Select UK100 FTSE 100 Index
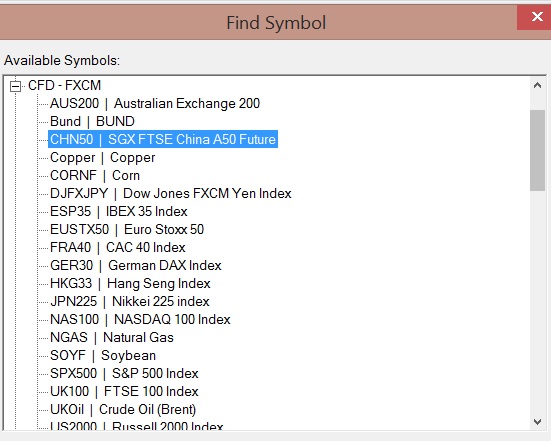Image resolution: width=551 pixels, height=441 pixels. 124,391
